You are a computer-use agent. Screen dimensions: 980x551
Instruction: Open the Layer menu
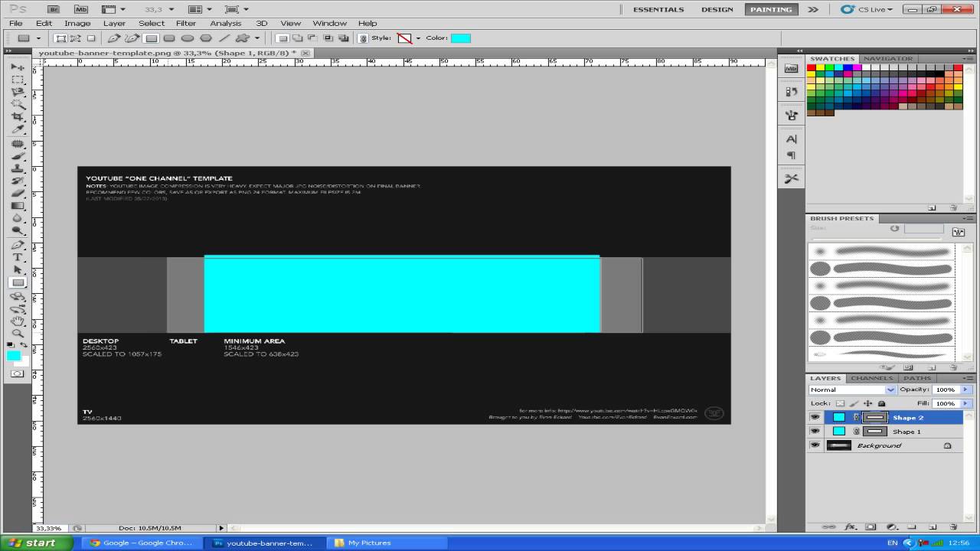114,23
